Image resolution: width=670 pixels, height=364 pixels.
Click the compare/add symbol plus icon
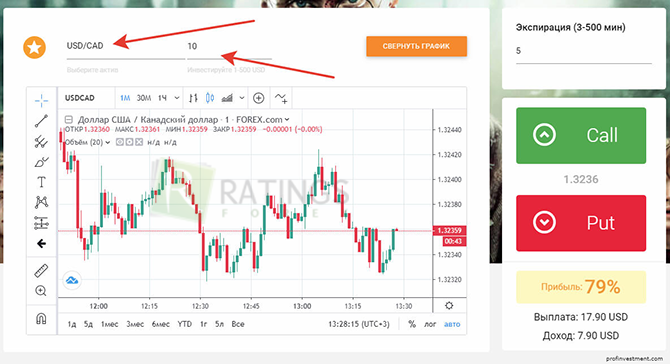click(x=259, y=98)
